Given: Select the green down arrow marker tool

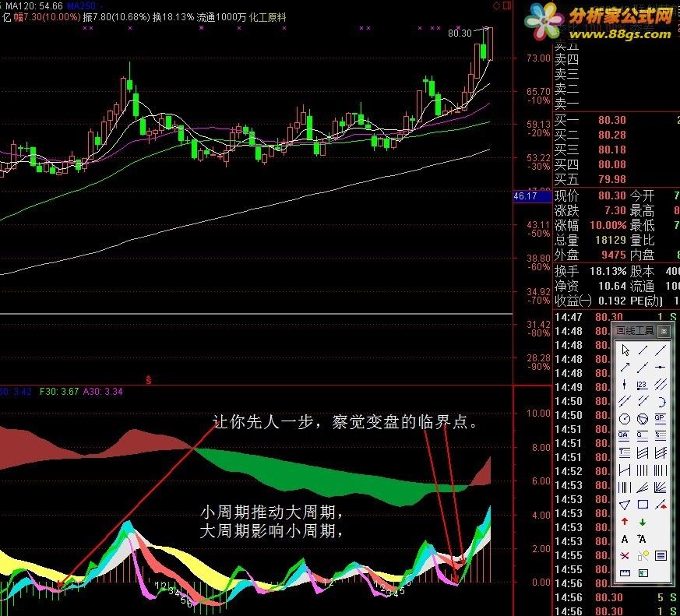Looking at the screenshot, I should (x=643, y=523).
